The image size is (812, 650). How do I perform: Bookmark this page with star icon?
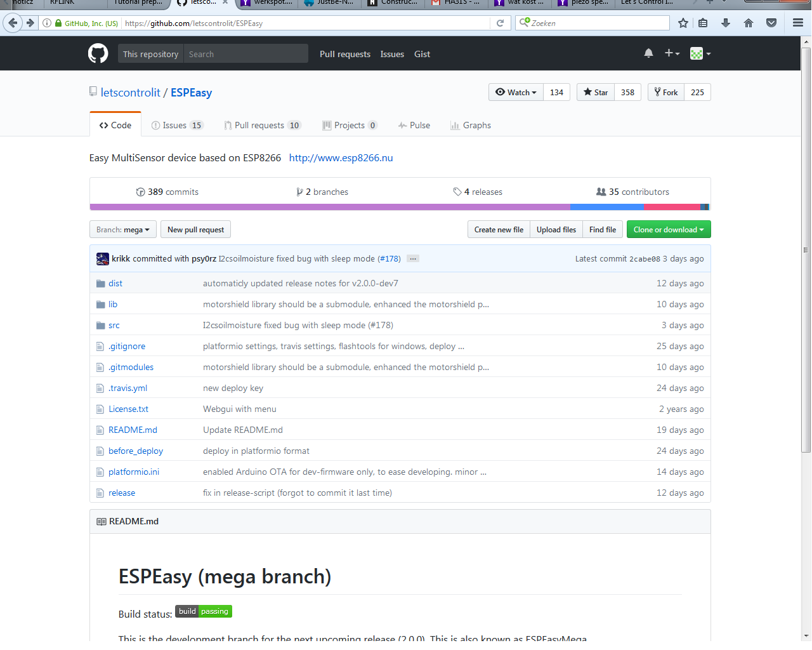tap(683, 23)
